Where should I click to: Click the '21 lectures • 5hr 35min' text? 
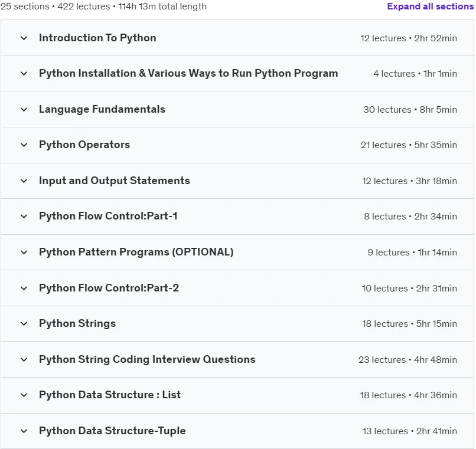point(409,145)
